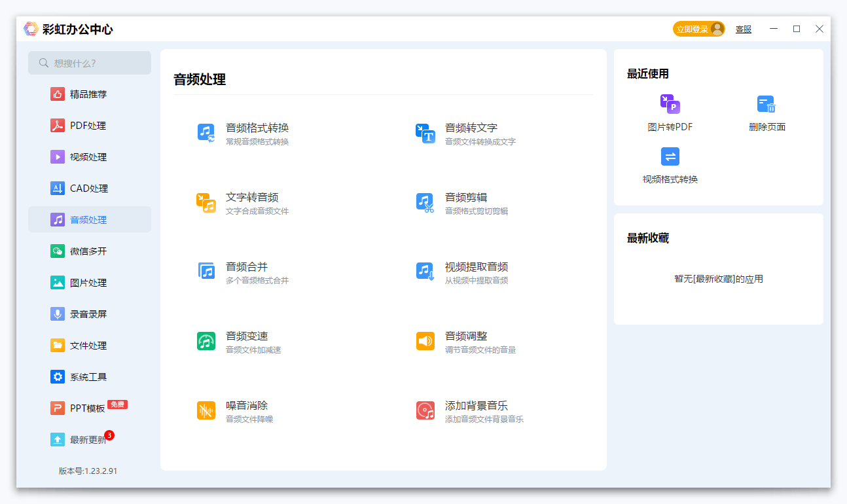The height and width of the screenshot is (504, 847).
Task: Click the text 音频格式剪切剪辑
Action: [x=477, y=211]
